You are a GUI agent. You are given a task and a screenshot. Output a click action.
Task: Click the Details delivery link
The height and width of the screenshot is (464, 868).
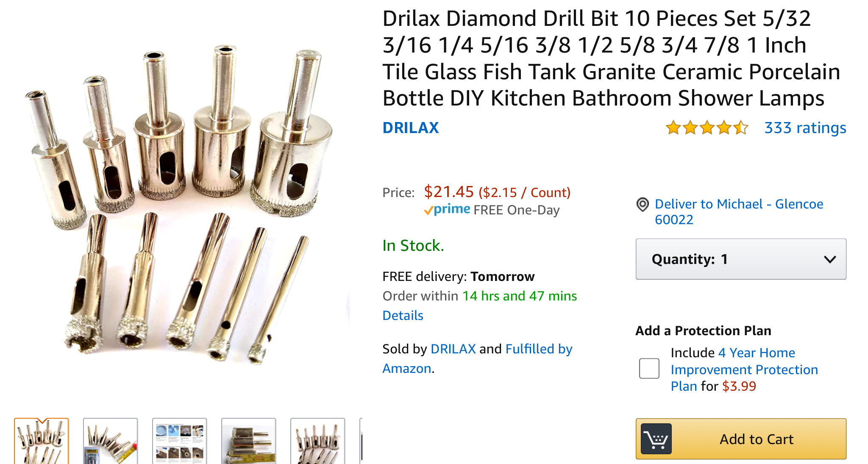tap(403, 315)
